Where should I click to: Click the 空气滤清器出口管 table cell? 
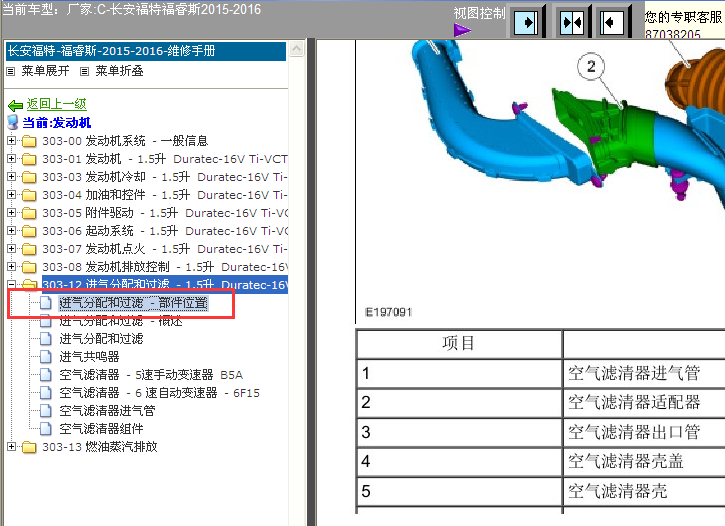(x=644, y=432)
